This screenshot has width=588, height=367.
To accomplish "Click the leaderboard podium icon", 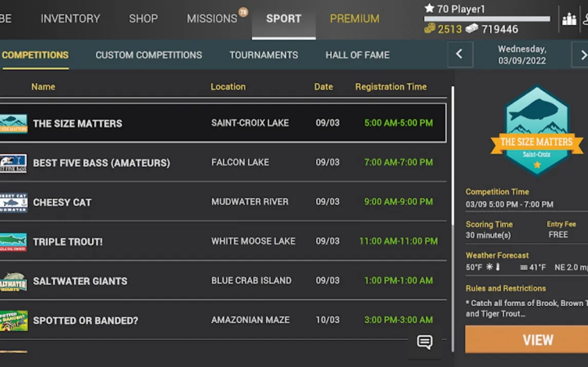I will point(569,19).
